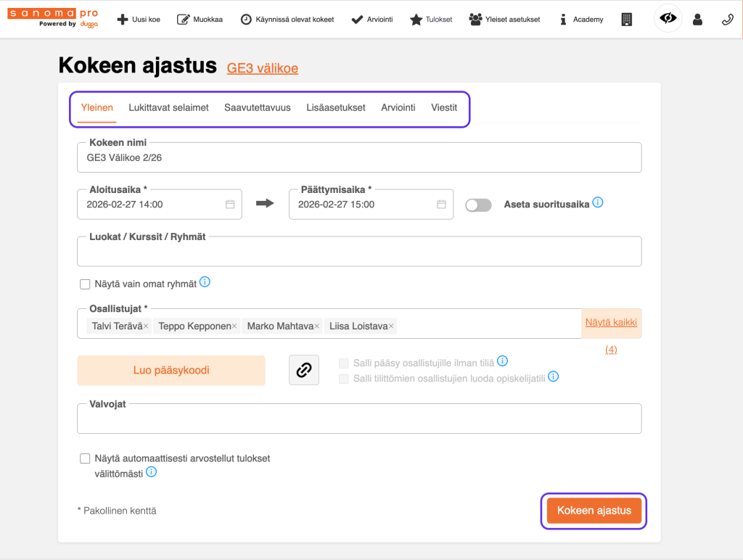743x560 pixels.
Task: Enable Näytä automaattisesti arvostellut tulokset checkbox
Action: tap(85, 458)
